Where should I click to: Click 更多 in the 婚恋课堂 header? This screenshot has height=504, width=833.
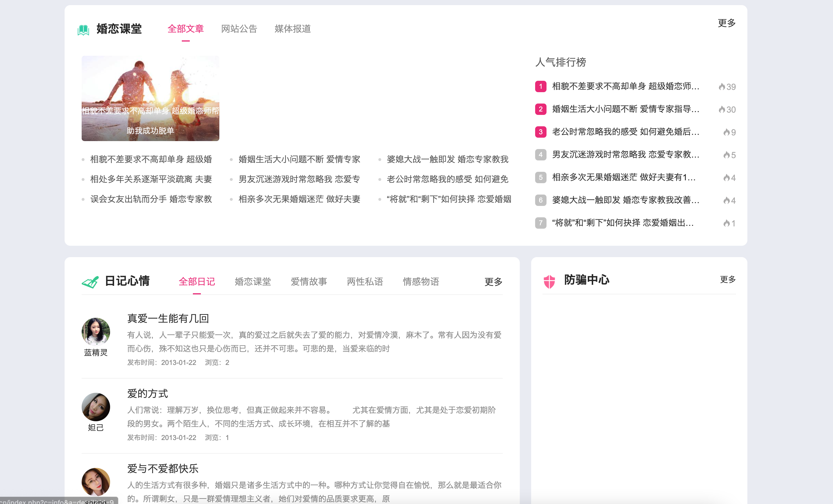click(x=727, y=23)
